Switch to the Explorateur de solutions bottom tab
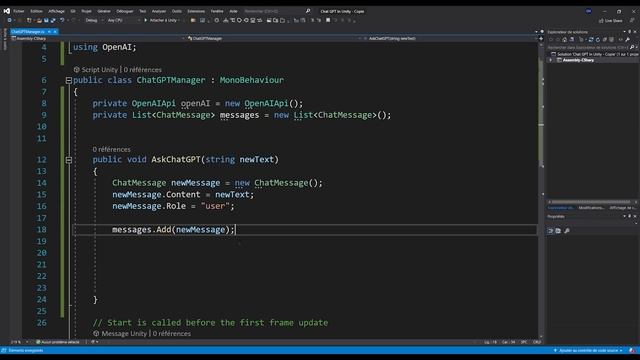This screenshot has width=640, height=360. [x=561, y=208]
